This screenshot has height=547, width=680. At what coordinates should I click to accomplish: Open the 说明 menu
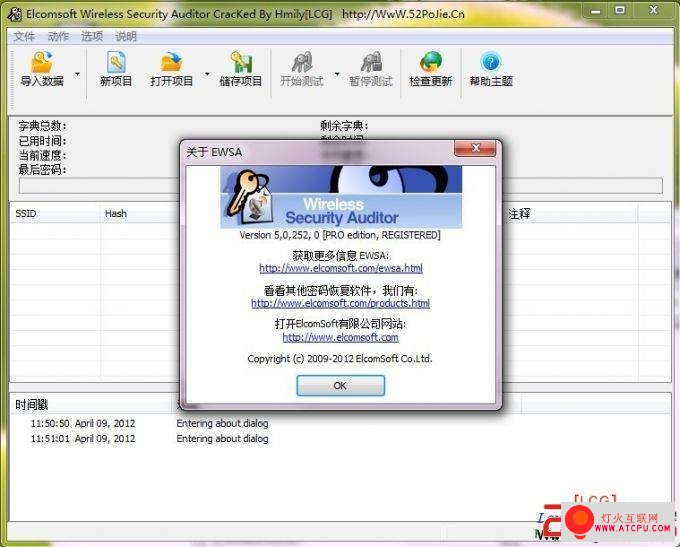pos(126,36)
